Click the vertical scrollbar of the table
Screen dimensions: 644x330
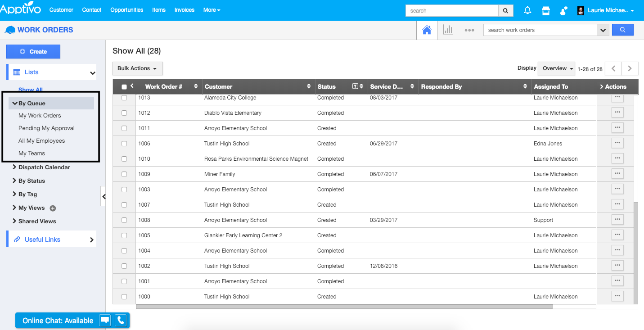pyautogui.click(x=635, y=252)
